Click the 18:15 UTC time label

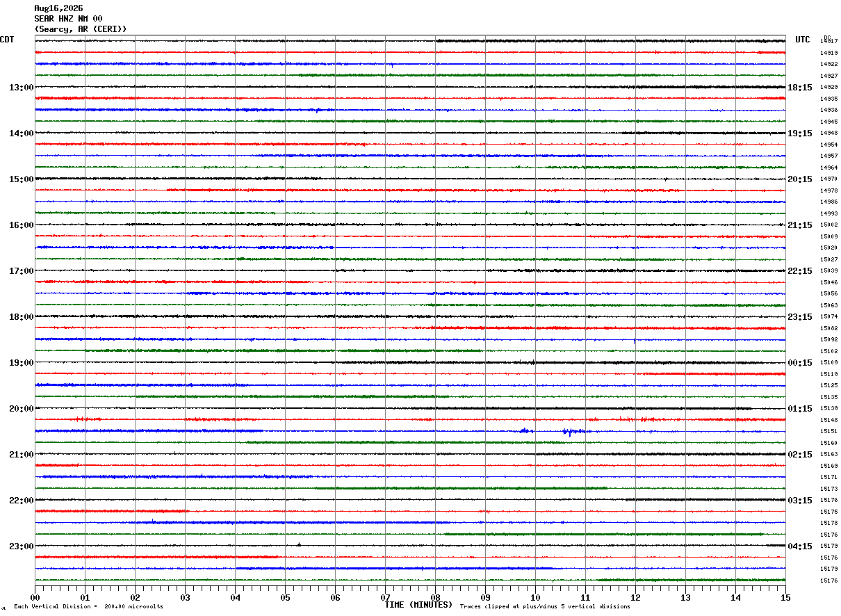tap(800, 88)
